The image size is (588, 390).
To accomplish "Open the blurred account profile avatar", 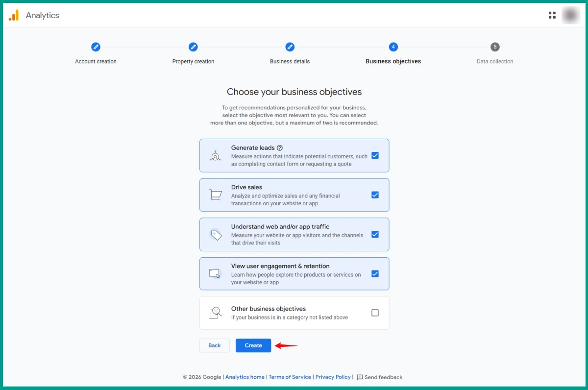I will pos(570,15).
